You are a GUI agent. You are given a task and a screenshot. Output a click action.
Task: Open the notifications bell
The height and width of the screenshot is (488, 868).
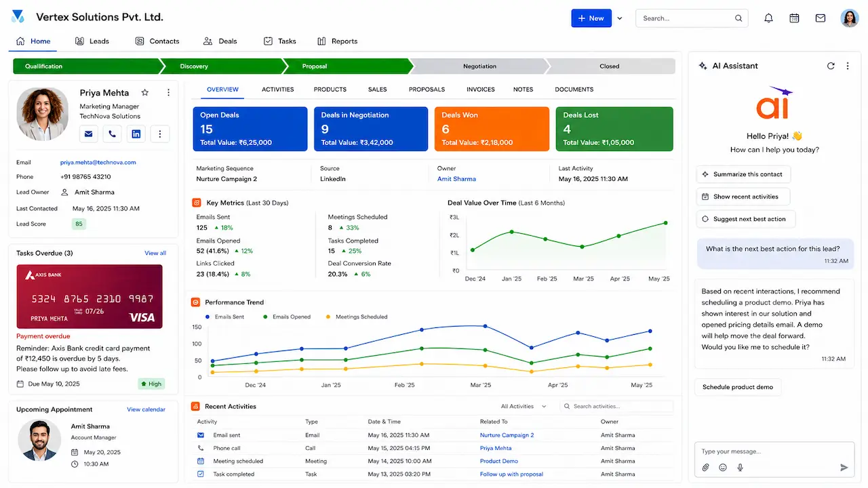click(768, 18)
